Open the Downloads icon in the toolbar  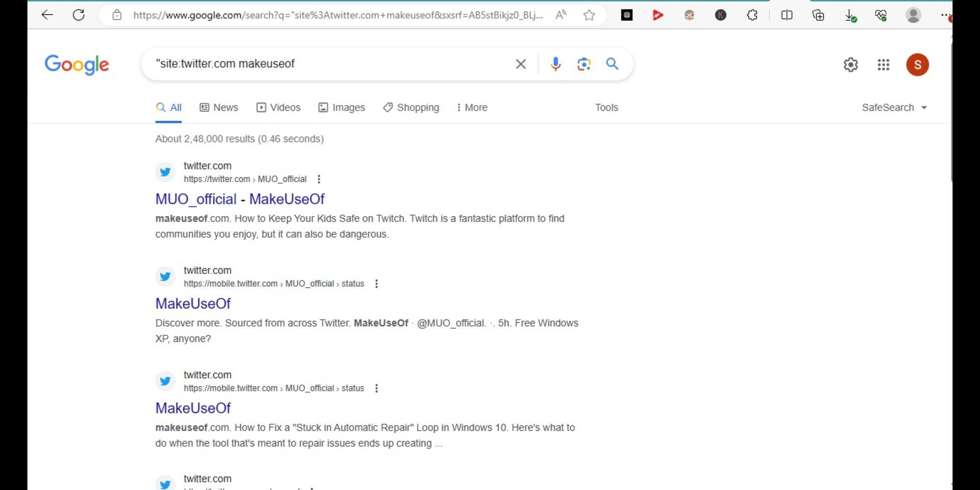pyautogui.click(x=850, y=15)
